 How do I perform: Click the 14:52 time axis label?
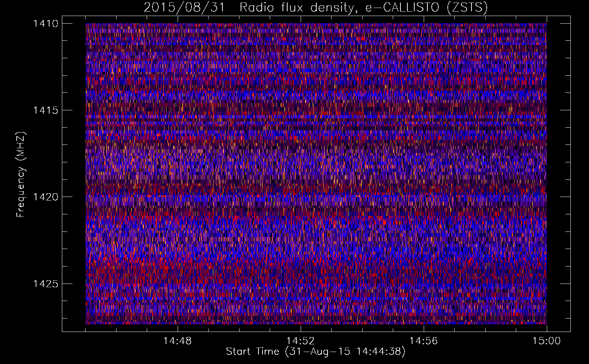(x=301, y=341)
